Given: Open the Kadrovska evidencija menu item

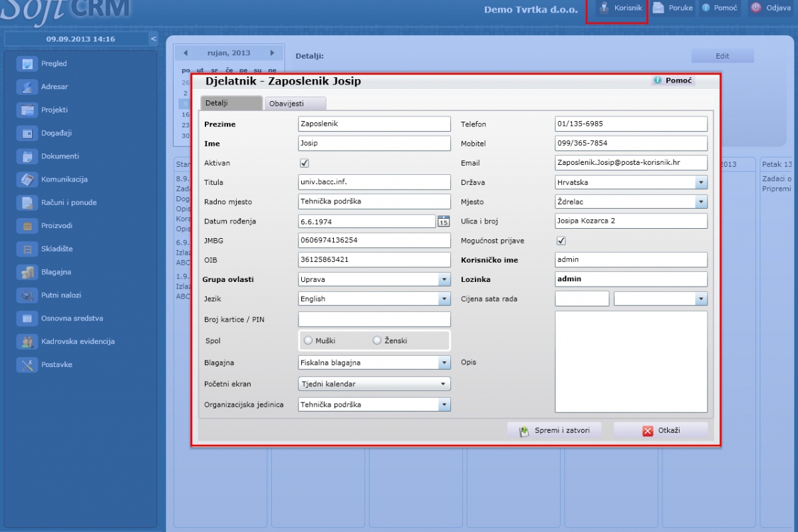Looking at the screenshot, I should coord(78,342).
